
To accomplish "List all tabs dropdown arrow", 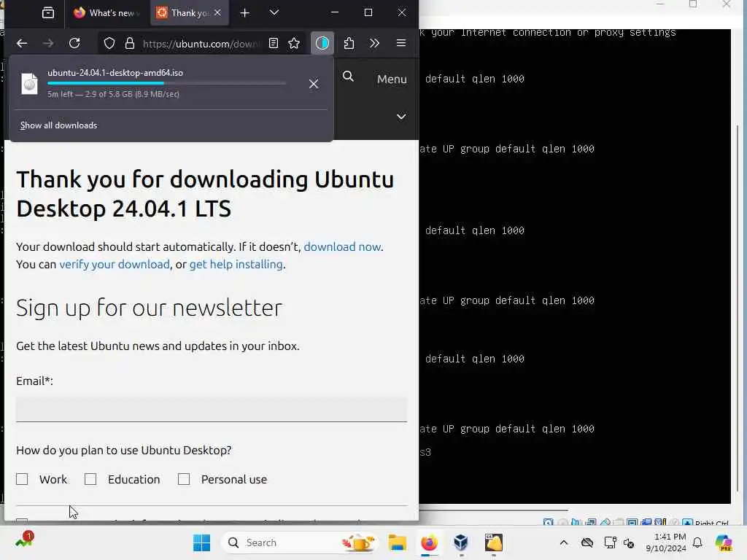I will 274,13.
